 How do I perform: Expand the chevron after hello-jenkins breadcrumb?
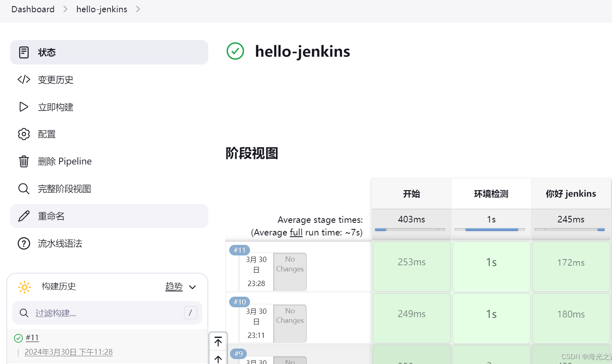(138, 9)
